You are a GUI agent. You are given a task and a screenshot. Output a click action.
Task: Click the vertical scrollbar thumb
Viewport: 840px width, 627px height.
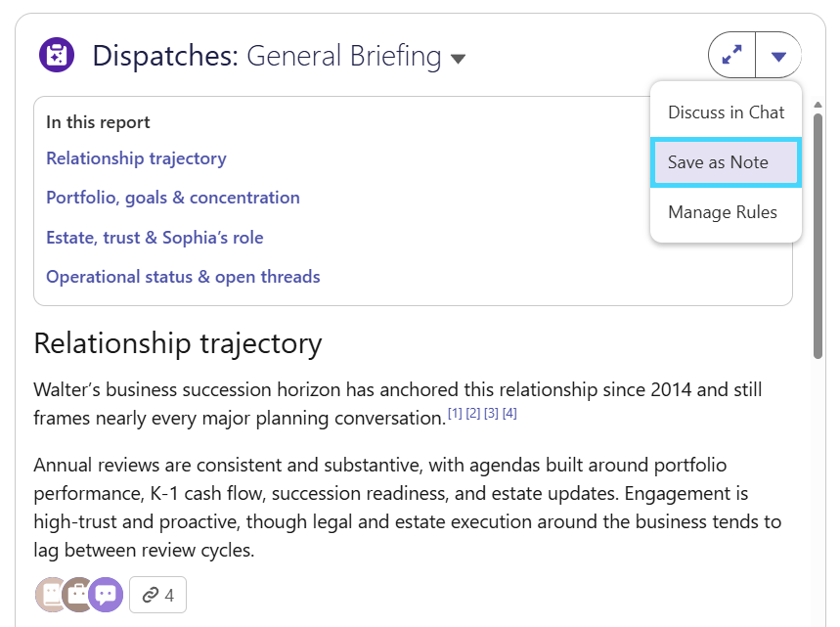click(x=818, y=236)
